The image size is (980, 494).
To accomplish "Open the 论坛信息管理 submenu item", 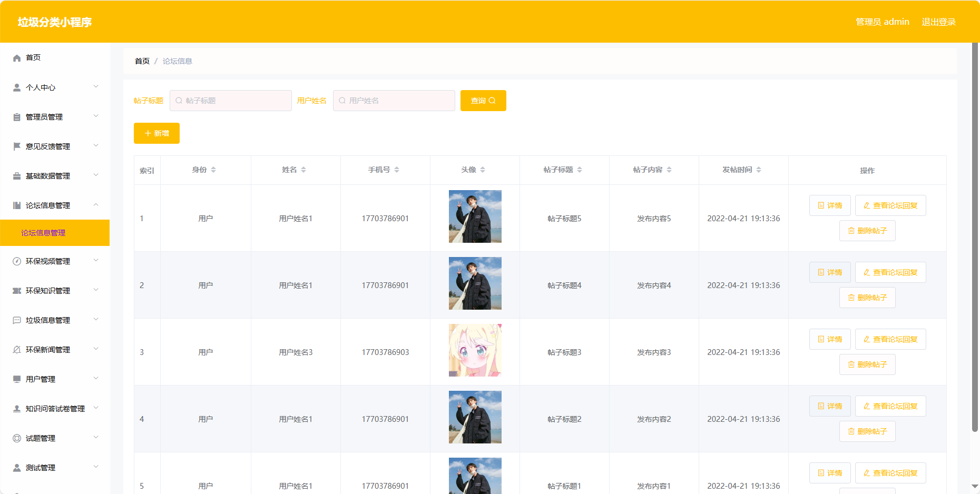I will pos(55,233).
